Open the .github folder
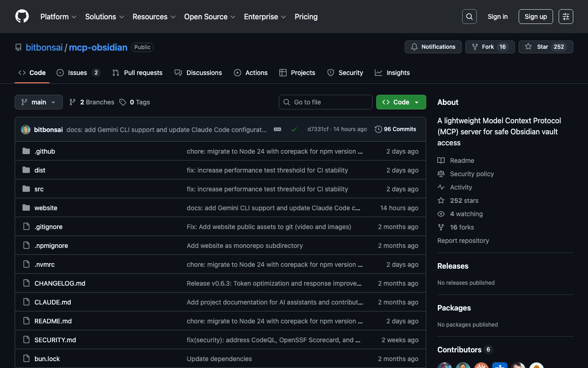 pos(45,151)
